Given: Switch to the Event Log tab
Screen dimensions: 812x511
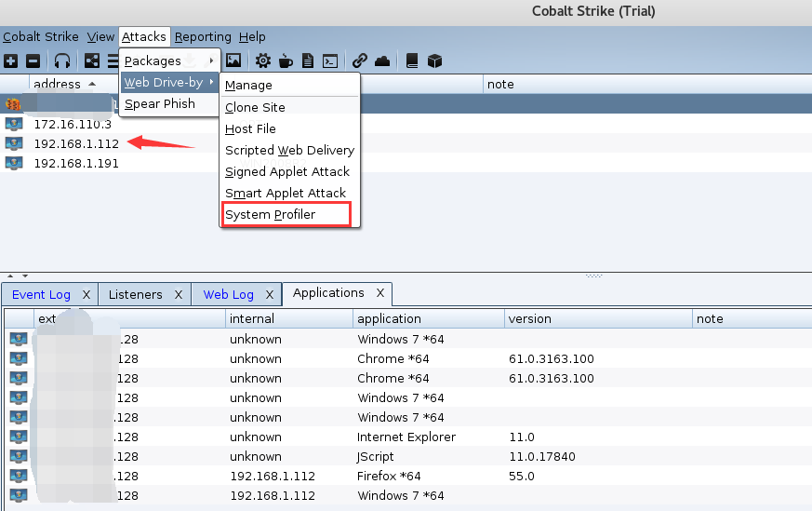Looking at the screenshot, I should 41,294.
